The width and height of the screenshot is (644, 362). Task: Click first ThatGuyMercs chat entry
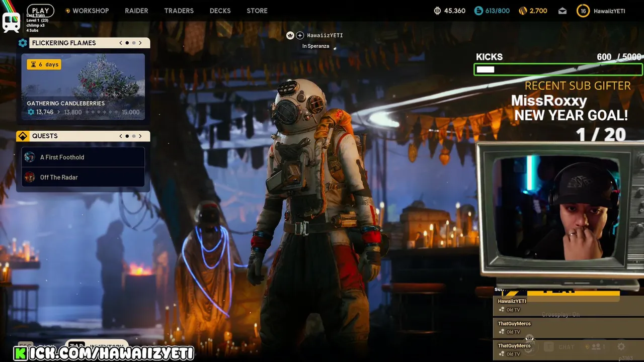569,328
